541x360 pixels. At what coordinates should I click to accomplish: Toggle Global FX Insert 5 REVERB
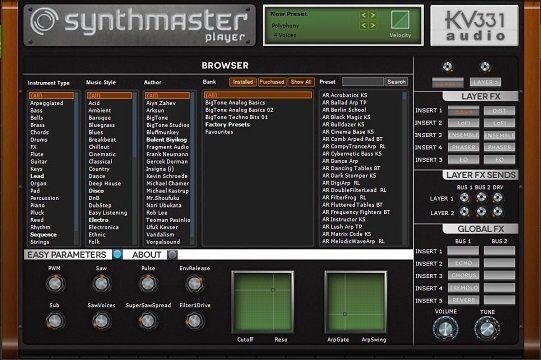(x=463, y=300)
